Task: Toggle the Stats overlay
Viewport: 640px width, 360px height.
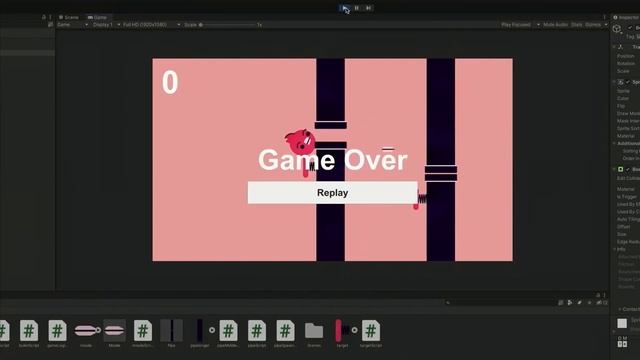Action: coord(577,25)
